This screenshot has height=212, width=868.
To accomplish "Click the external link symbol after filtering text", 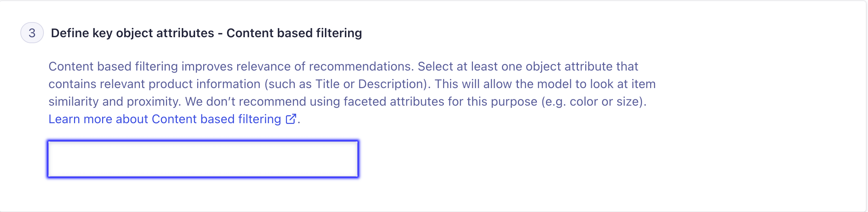I will click(290, 119).
